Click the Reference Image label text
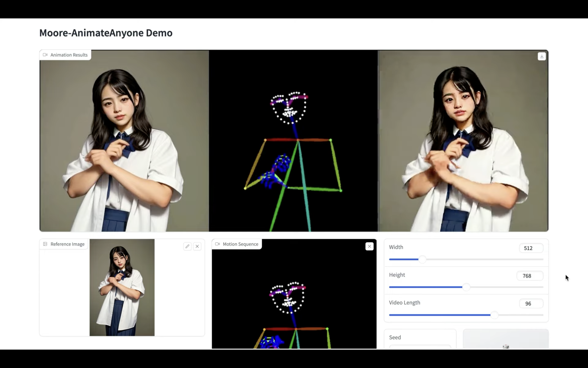The image size is (588, 368). 68,244
